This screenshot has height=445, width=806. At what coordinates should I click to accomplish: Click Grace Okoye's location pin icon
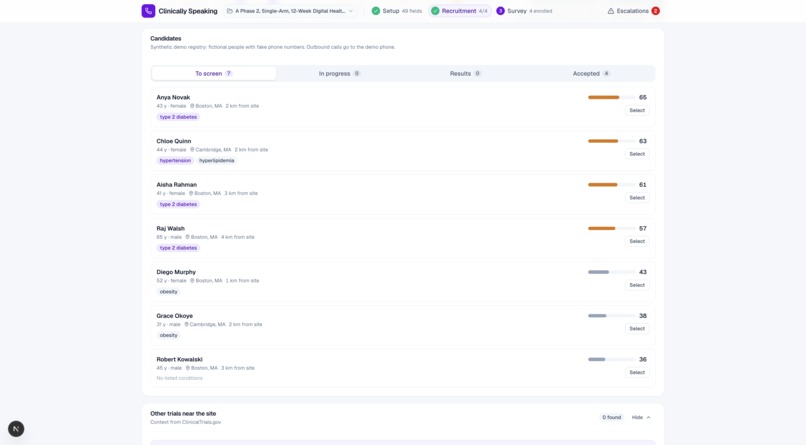tap(187, 324)
